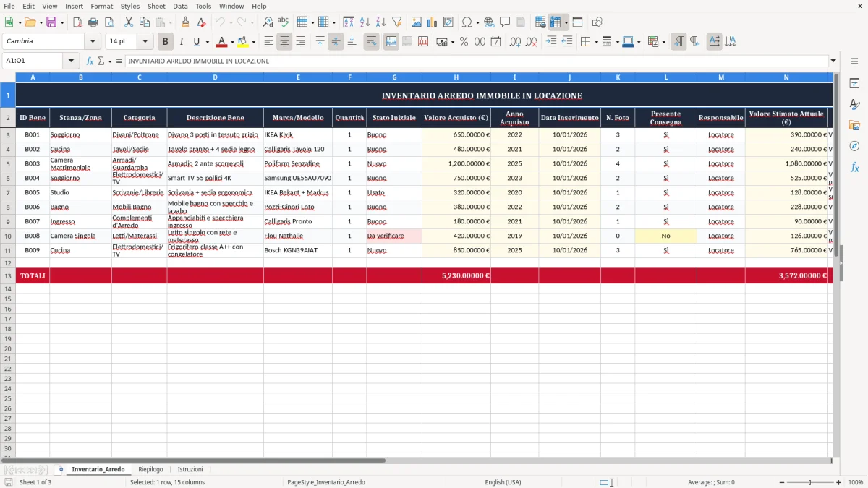Screen dimensions: 868x488
Task: Format as Percent icon
Action: point(464,41)
